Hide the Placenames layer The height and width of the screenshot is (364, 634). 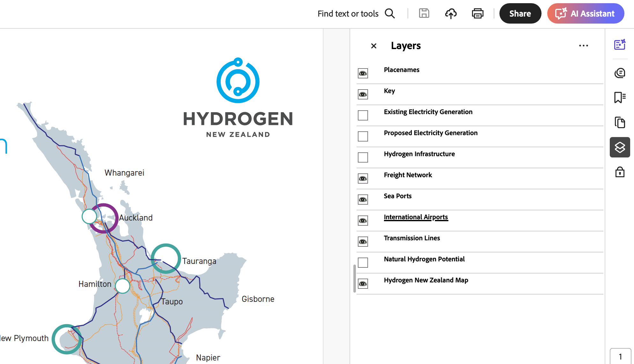coord(363,73)
